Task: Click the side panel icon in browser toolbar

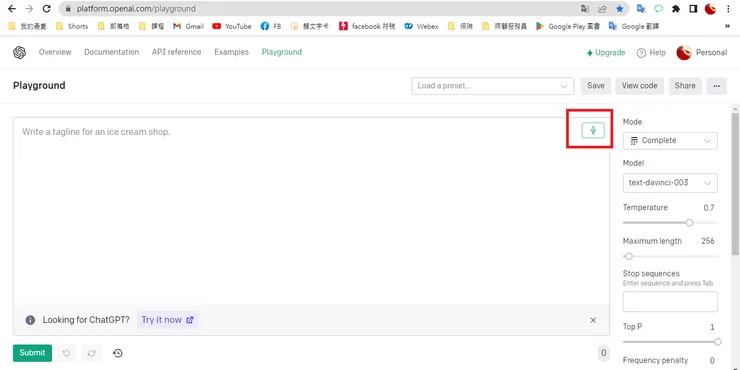Action: 693,8
